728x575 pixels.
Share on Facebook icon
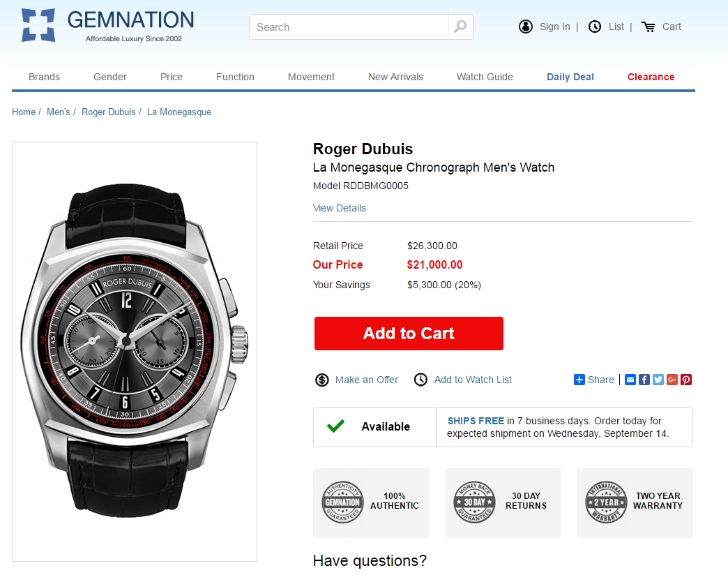coord(644,380)
